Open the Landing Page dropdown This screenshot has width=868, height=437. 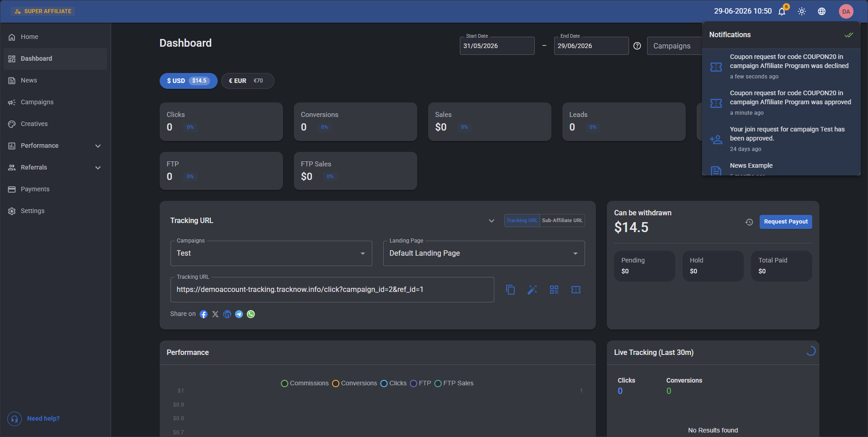pos(484,253)
